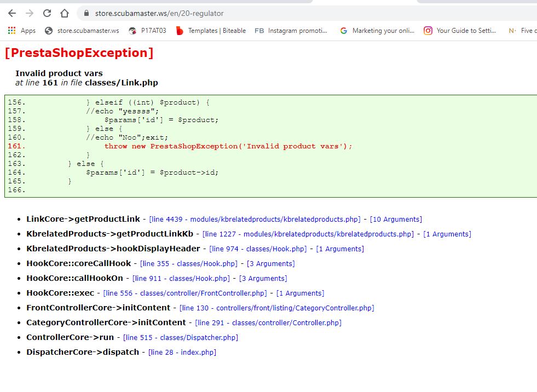537x392 pixels.
Task: Click the browser Forward arrow
Action: (30, 13)
